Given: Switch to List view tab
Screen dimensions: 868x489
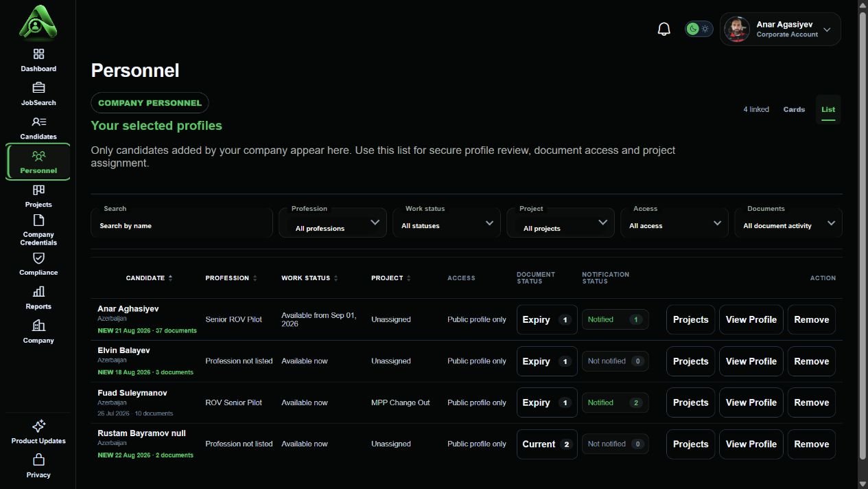Looking at the screenshot, I should [x=828, y=109].
